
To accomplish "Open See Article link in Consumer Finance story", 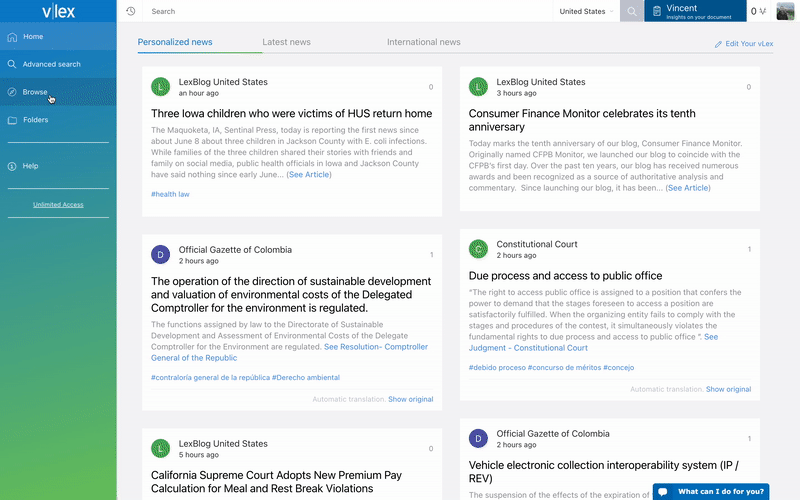I will (x=688, y=188).
